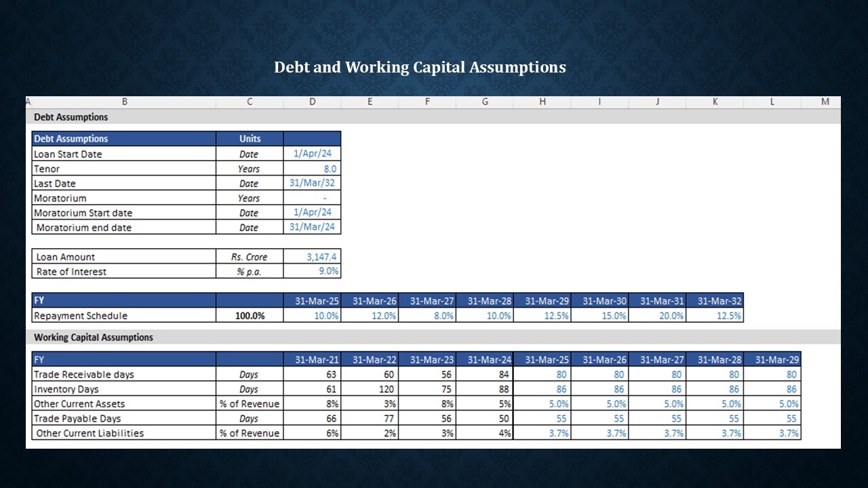Click the Working Capital Assumptions section heading
This screenshot has height=488, width=868.
(x=94, y=337)
